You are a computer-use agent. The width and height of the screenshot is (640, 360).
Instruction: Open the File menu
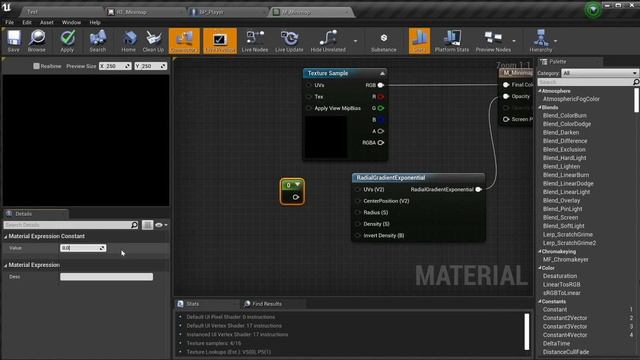tap(9, 22)
